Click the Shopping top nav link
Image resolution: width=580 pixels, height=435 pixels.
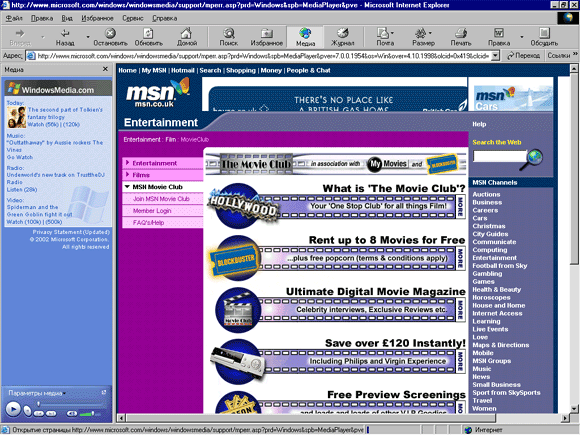tap(241, 70)
